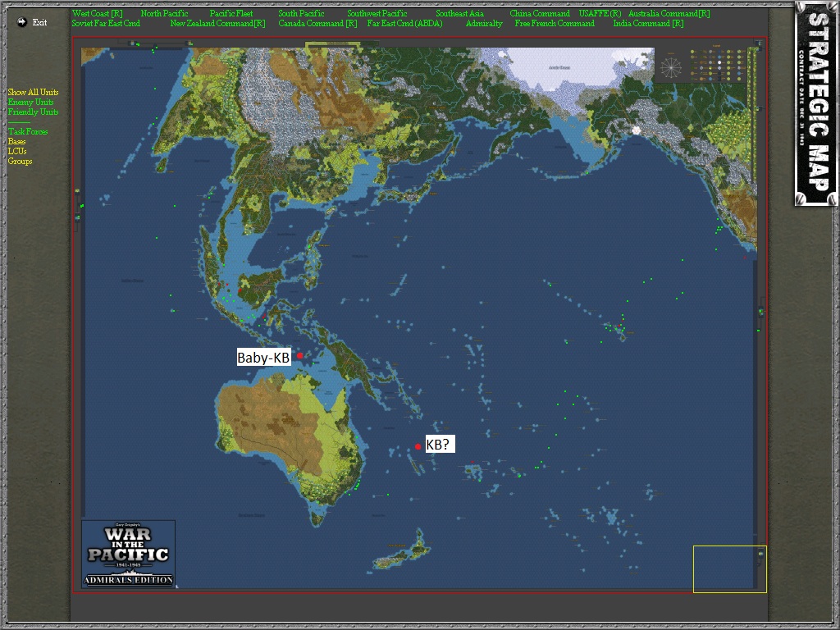Click the Exit arrow button
The image size is (840, 630).
click(22, 22)
